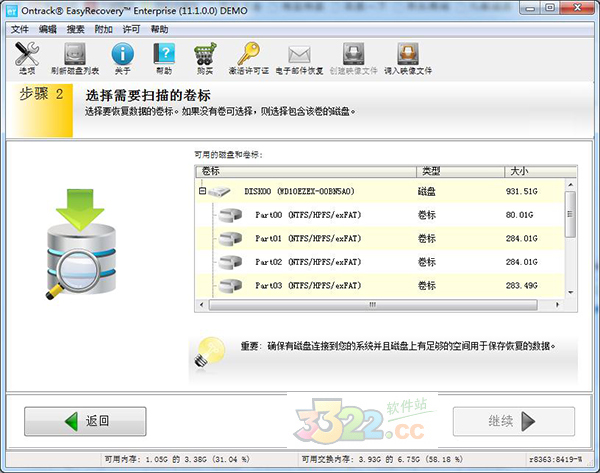The height and width of the screenshot is (473, 600).
Task: Open the 附加 menu
Action: 103,29
